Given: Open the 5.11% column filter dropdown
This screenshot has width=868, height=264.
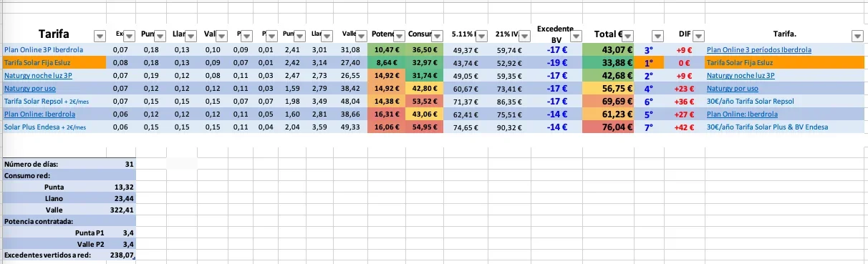Looking at the screenshot, I should click(x=482, y=36).
